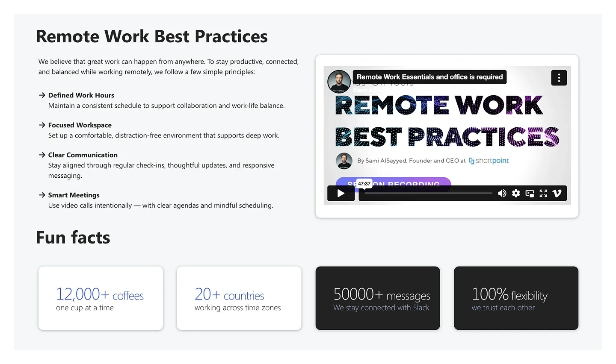Click the video progress bar
This screenshot has height=364, width=616.
tap(428, 193)
